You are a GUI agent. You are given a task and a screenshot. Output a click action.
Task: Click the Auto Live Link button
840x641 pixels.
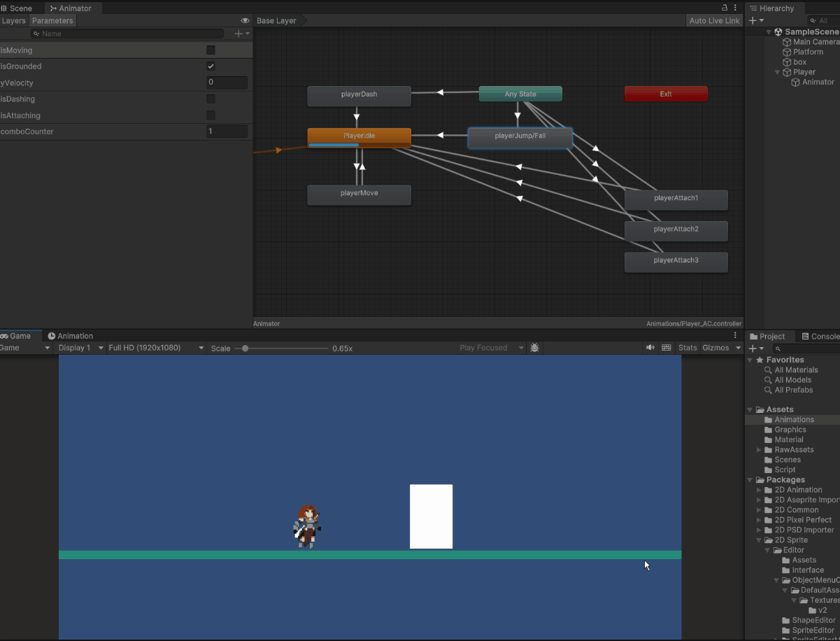714,20
